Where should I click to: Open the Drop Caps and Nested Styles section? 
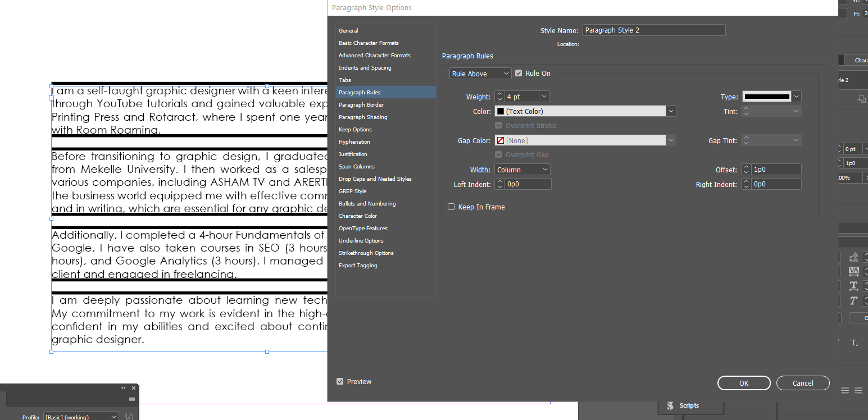pos(375,179)
